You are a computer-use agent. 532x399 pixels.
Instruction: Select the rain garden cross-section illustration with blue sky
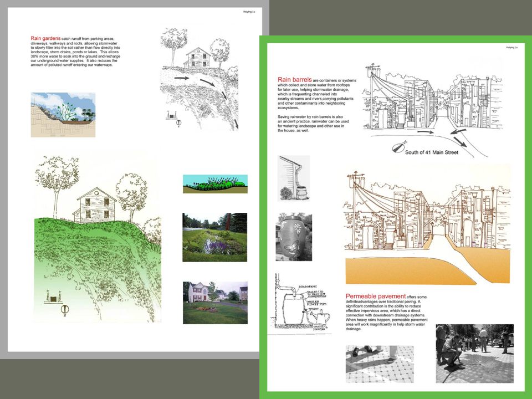coord(63,115)
